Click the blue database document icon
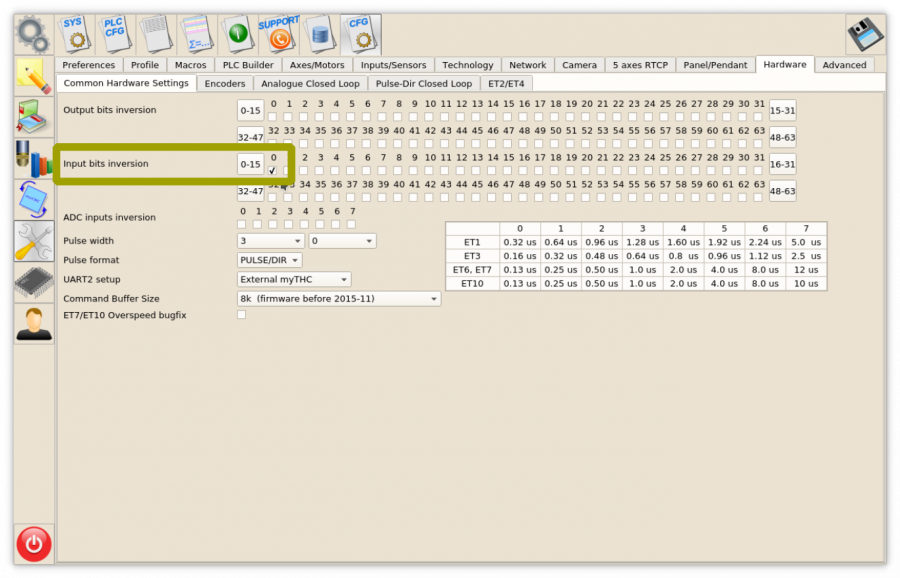Viewport: 900px width, 578px height. click(320, 34)
